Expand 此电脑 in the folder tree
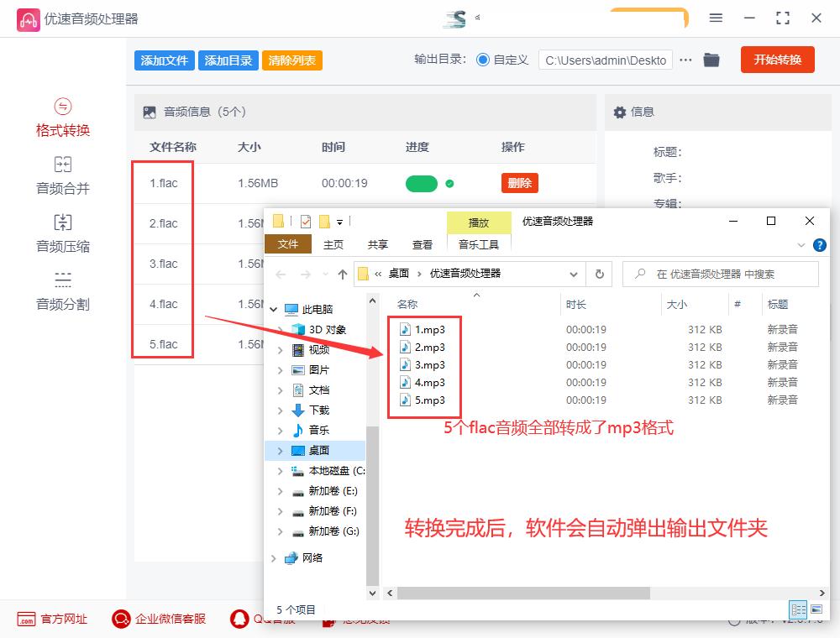This screenshot has width=840, height=638. tap(274, 308)
